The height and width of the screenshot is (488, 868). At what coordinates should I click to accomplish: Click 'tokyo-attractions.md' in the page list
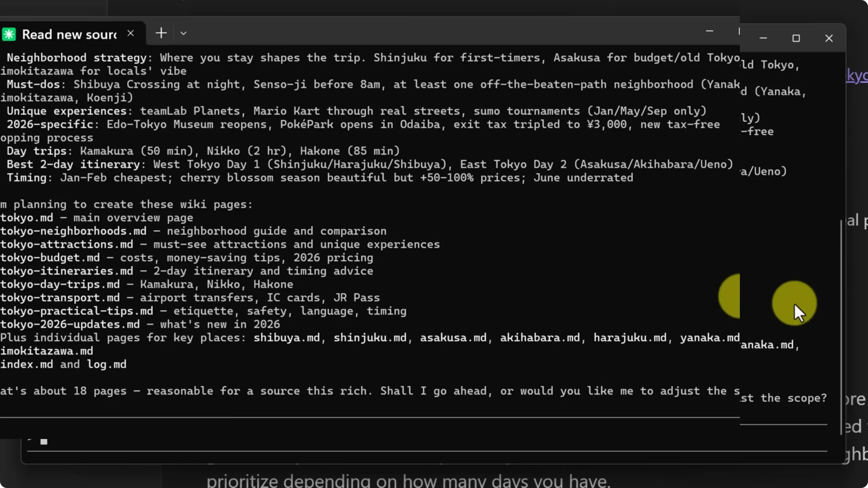click(66, 245)
